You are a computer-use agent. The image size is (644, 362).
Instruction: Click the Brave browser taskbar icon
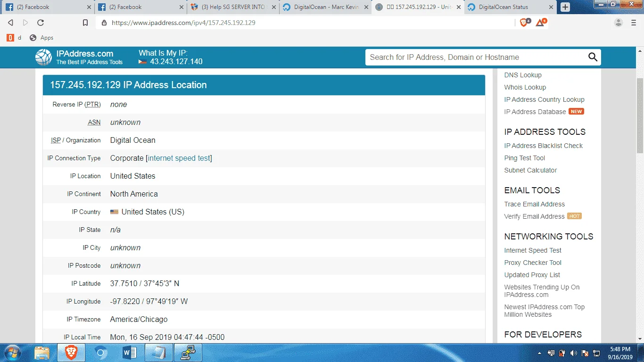pyautogui.click(x=71, y=353)
